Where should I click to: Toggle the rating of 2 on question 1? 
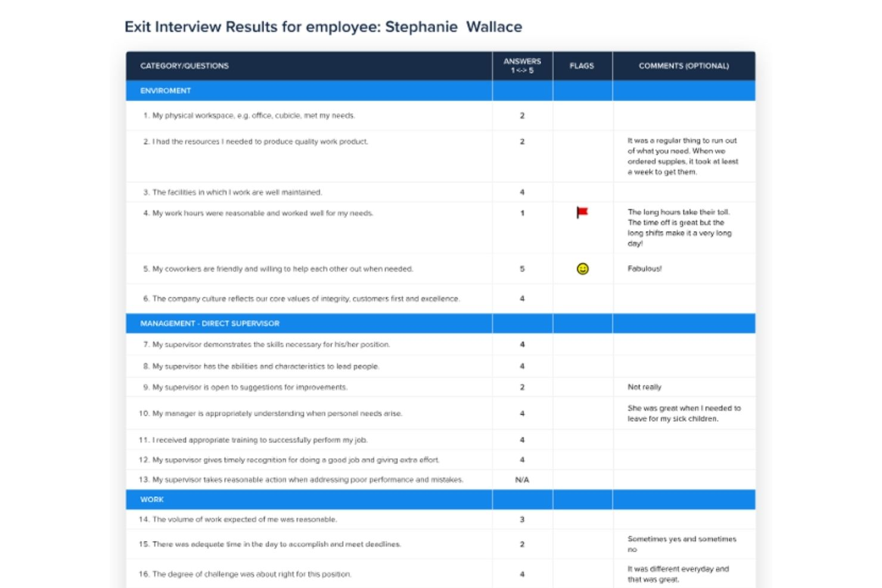pyautogui.click(x=521, y=116)
